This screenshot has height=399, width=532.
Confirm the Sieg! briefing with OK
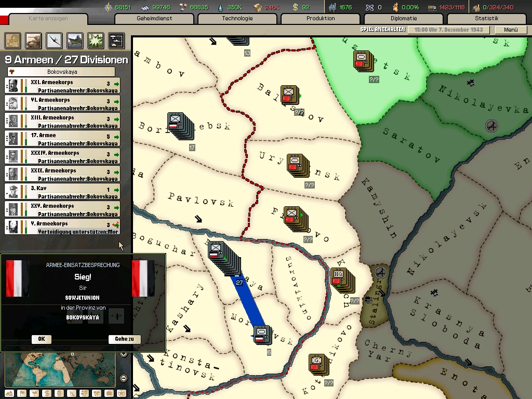coord(42,339)
